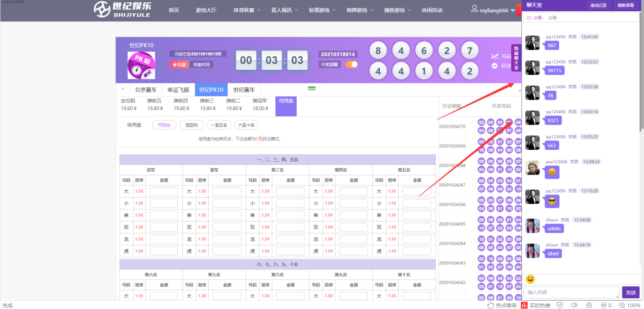Click the 玩法 checkmark icon
Image resolution: width=644 pixels, height=309 pixels.
[494, 65]
